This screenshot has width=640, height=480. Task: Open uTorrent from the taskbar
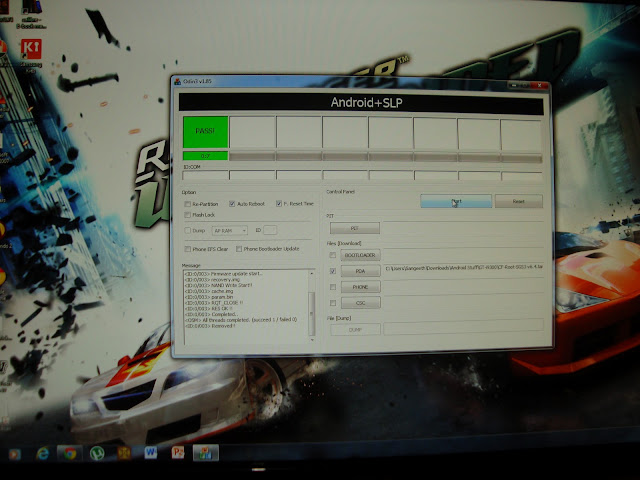point(97,453)
